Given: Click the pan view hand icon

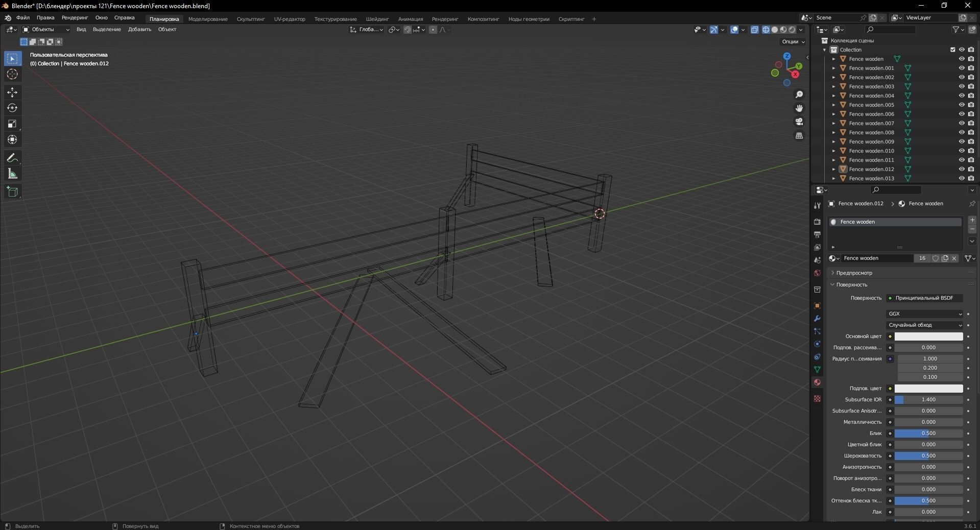Looking at the screenshot, I should [799, 108].
